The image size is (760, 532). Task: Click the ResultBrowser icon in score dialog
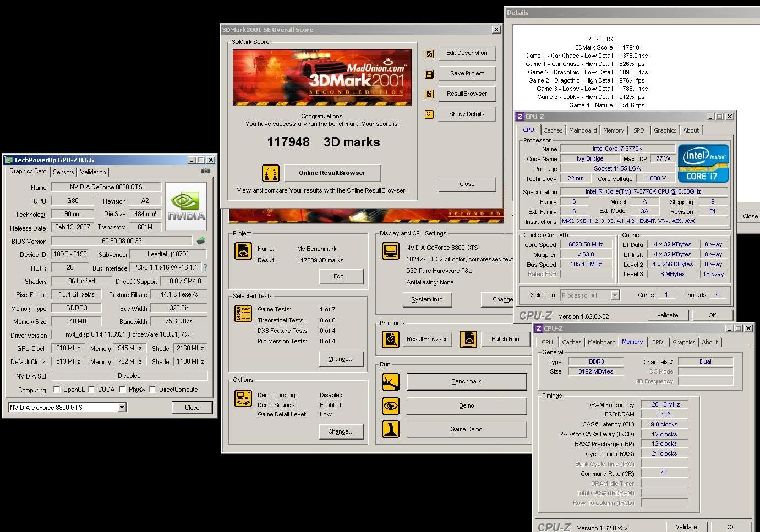click(x=429, y=94)
